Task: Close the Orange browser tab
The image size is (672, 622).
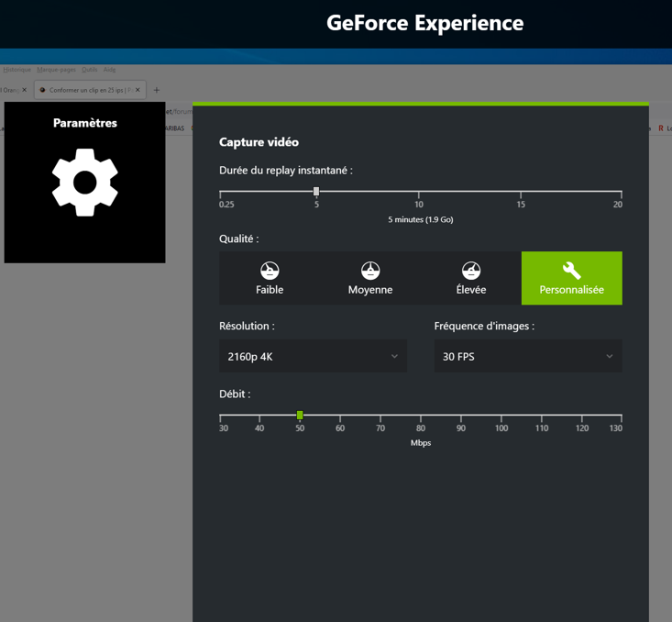Action: [25, 90]
